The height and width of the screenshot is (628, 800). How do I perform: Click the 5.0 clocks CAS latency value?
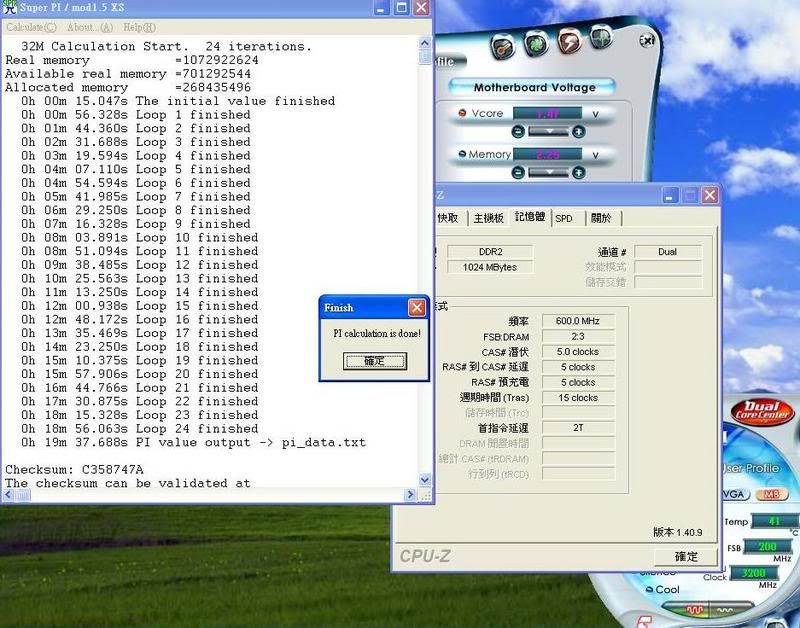coord(578,351)
